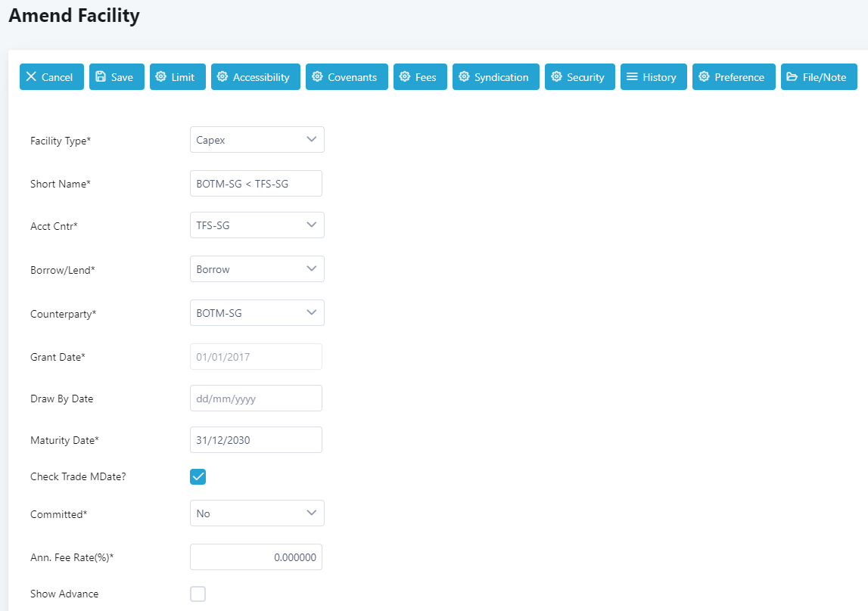Click the Cancel X icon button
This screenshot has height=611, width=868.
pos(31,77)
